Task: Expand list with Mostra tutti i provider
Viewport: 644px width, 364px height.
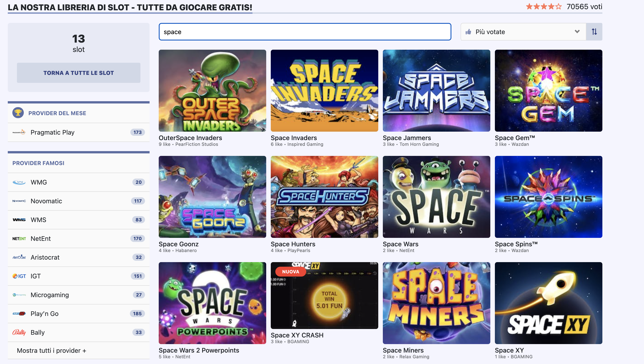Action: point(51,350)
